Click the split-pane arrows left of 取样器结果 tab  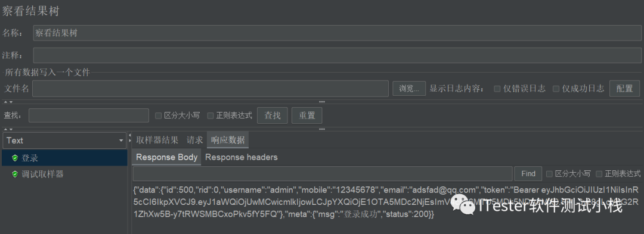130,138
